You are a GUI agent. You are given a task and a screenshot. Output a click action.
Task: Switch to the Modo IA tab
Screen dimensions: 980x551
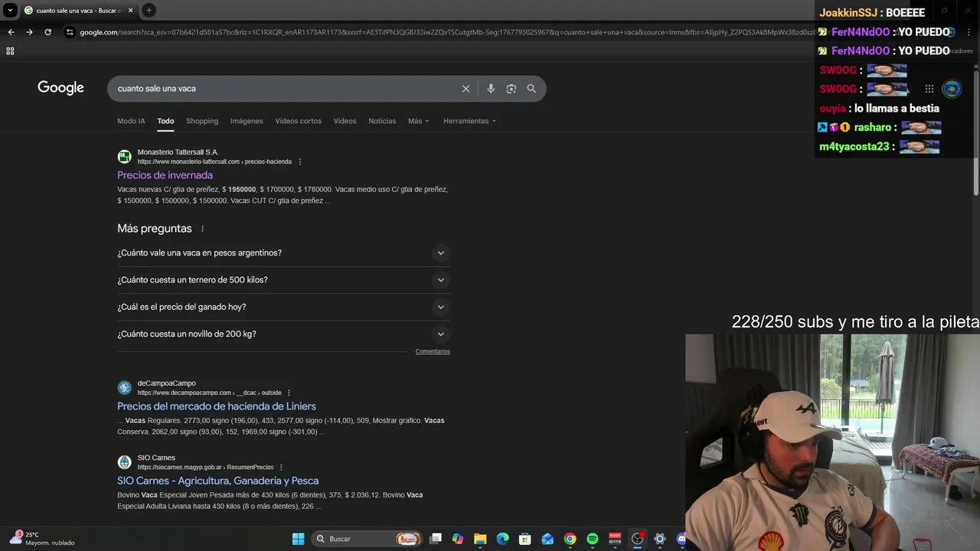[x=131, y=121]
